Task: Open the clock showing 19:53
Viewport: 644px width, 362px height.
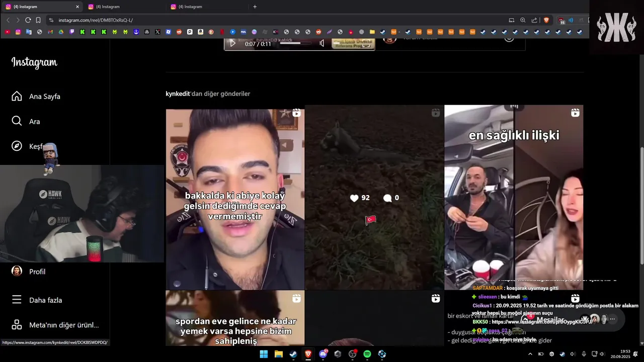Action: point(620,354)
